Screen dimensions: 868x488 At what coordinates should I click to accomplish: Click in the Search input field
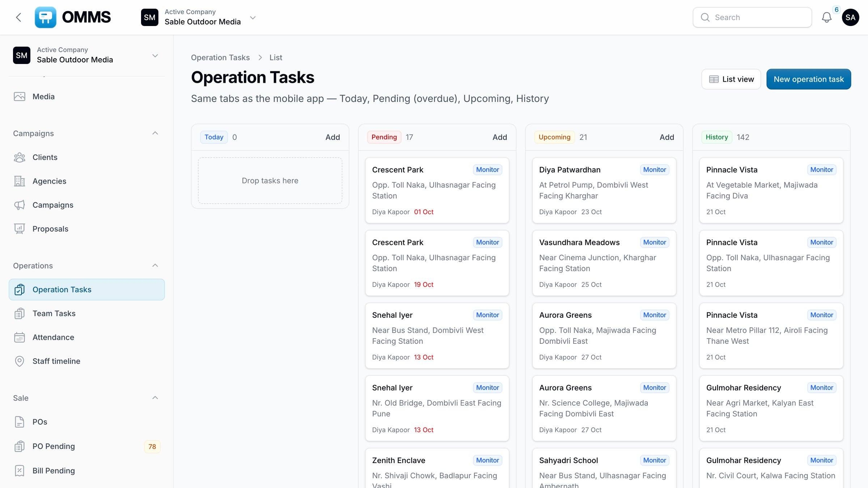(752, 17)
